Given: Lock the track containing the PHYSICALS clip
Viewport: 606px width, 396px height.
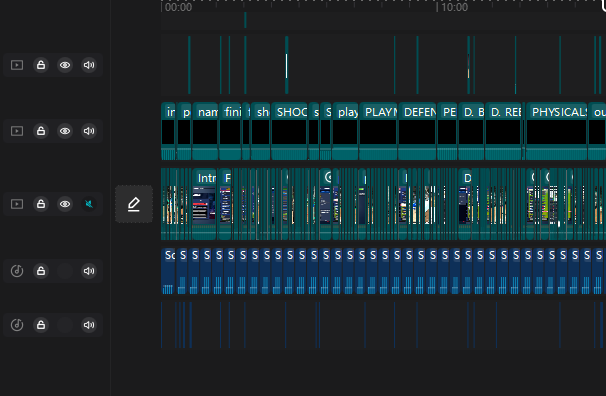Looking at the screenshot, I should (41, 131).
